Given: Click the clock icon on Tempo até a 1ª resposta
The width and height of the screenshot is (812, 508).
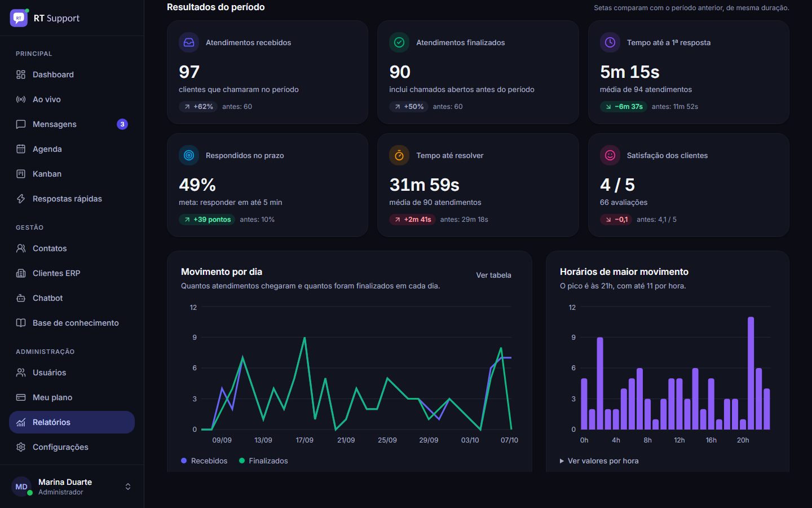Looking at the screenshot, I should click(x=610, y=42).
